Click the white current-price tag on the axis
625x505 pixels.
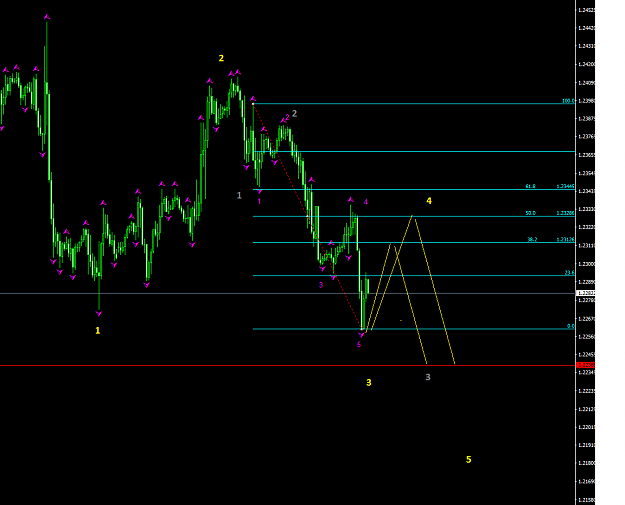[586, 293]
